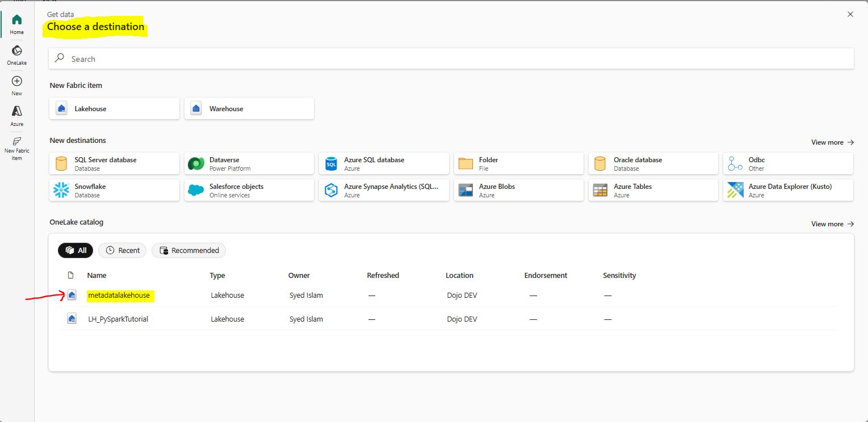Click the file icon column header

pos(71,276)
